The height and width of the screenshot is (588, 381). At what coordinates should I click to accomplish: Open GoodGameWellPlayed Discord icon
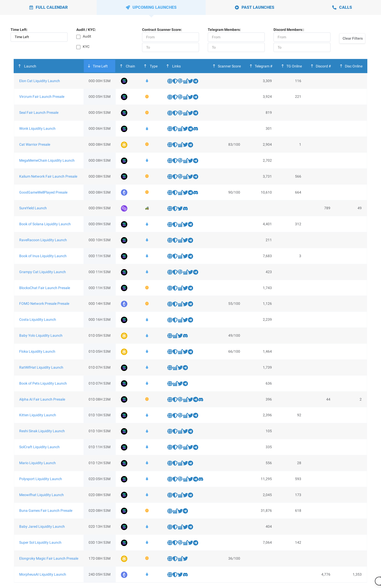(196, 192)
